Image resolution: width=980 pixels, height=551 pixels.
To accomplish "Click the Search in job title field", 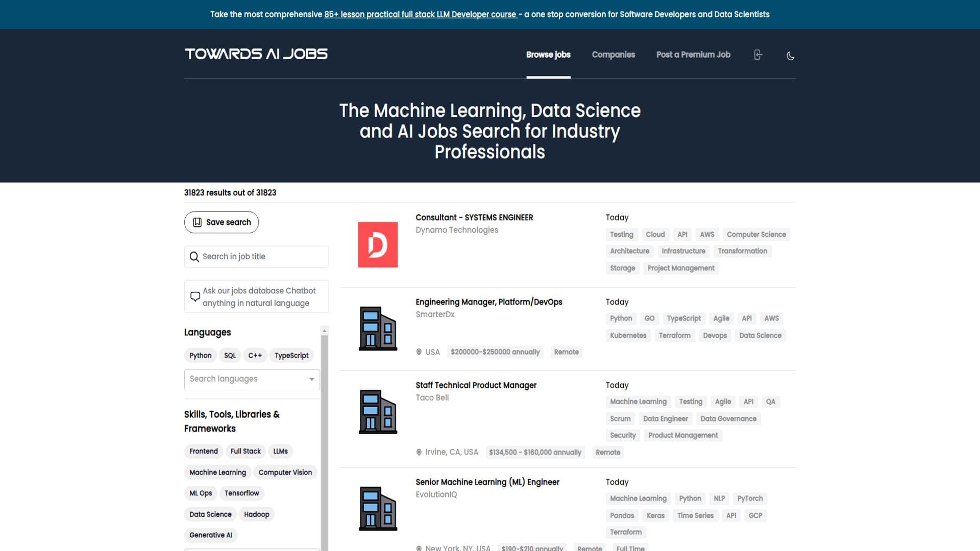I will pyautogui.click(x=256, y=257).
